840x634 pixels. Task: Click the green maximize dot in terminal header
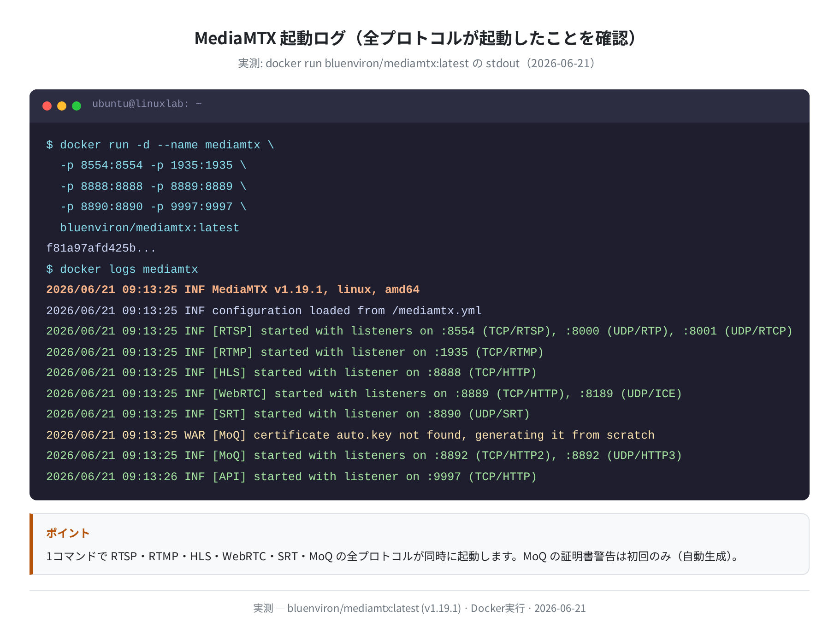[77, 106]
